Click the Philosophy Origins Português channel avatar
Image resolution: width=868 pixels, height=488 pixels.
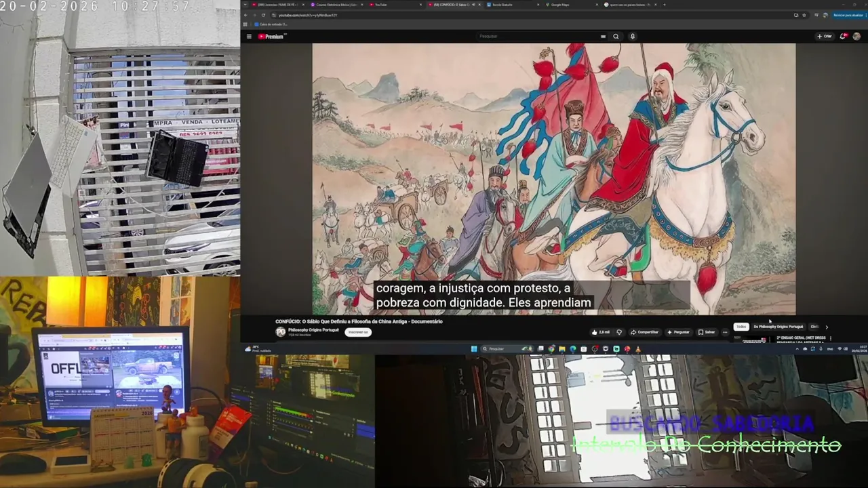(280, 332)
